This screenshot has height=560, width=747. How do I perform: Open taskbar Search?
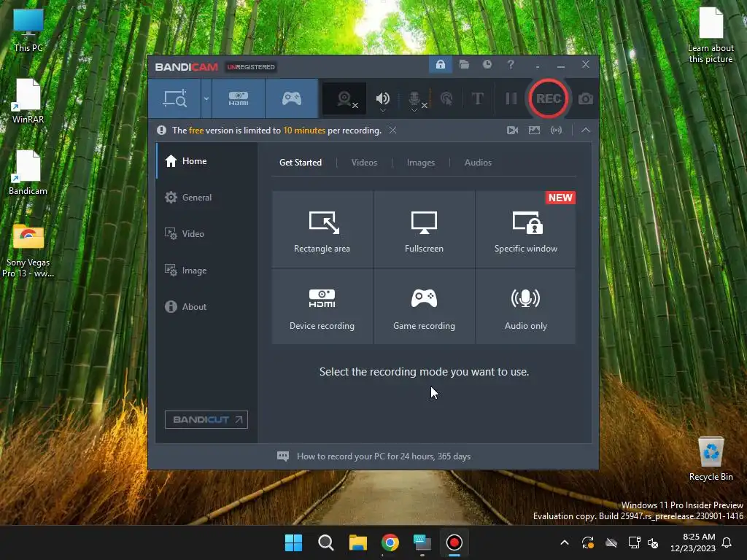326,542
